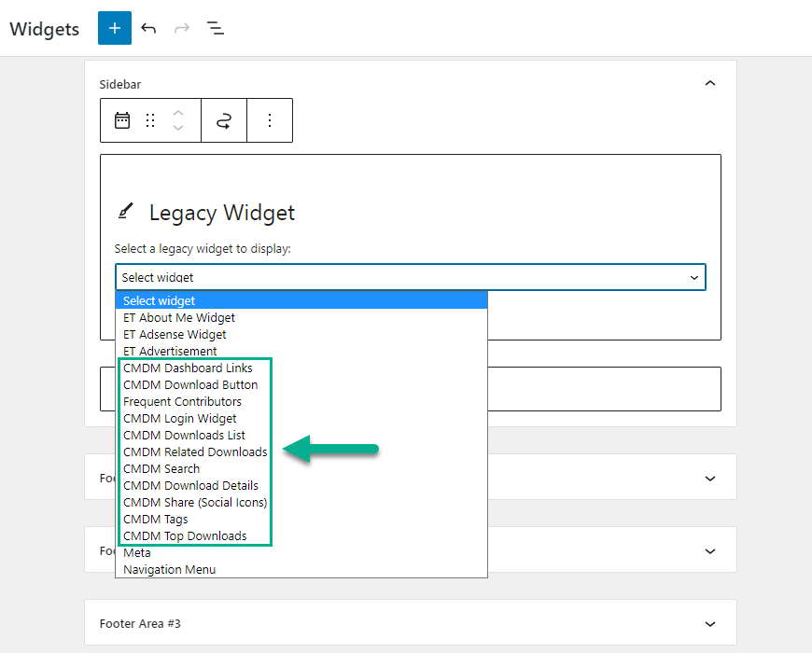
Task: Pick CMDM Download Details widget
Action: point(301,486)
